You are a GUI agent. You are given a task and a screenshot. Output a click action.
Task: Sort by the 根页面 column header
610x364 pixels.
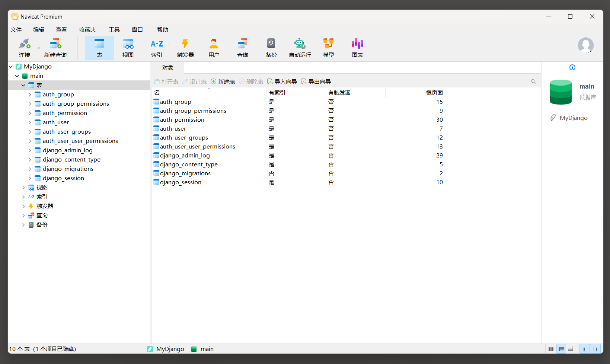pyautogui.click(x=415, y=92)
